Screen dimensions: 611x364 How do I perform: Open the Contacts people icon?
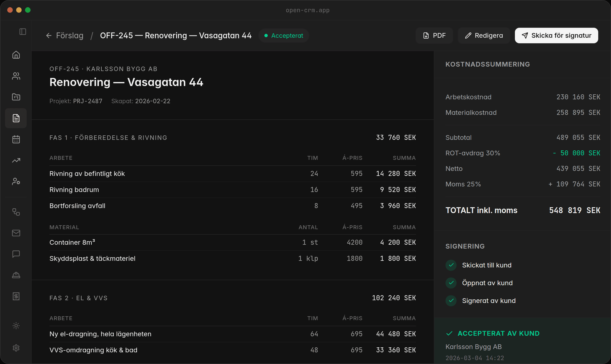pos(16,76)
